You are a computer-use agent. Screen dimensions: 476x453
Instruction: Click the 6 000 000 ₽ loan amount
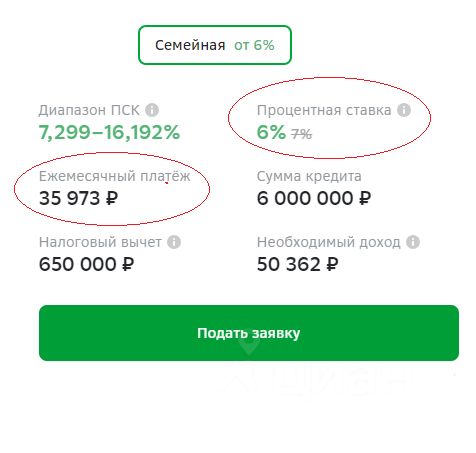coord(314,198)
